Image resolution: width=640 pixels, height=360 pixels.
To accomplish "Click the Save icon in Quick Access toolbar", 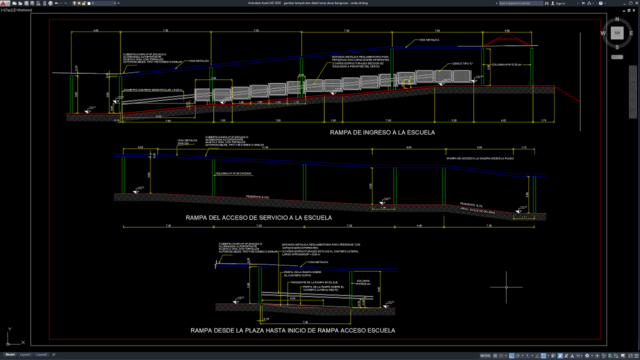I will pyautogui.click(x=27, y=3).
